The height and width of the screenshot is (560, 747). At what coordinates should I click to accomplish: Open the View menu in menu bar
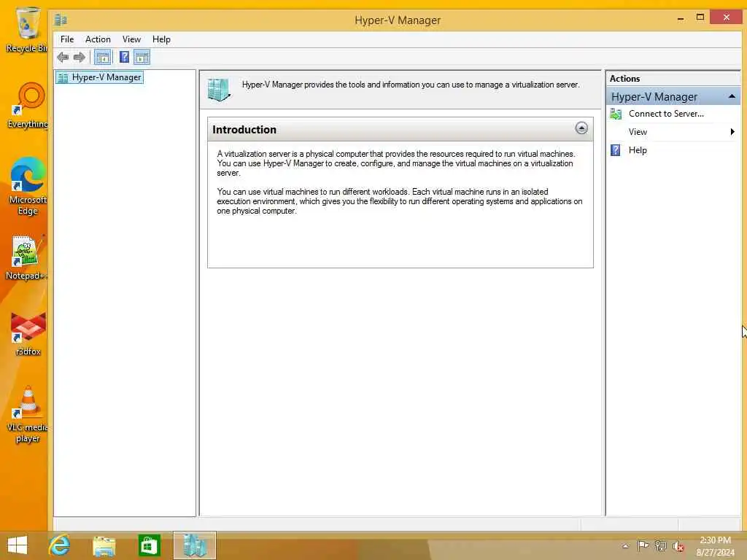pos(131,39)
